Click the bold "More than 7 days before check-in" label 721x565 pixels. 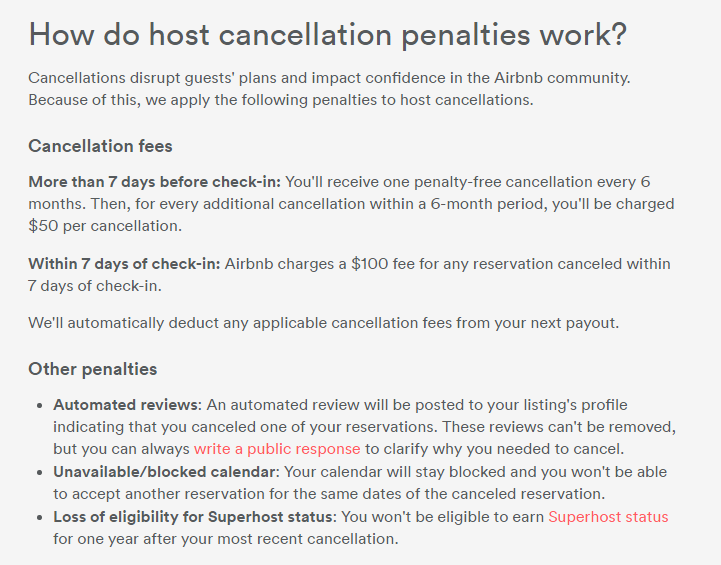click(155, 182)
